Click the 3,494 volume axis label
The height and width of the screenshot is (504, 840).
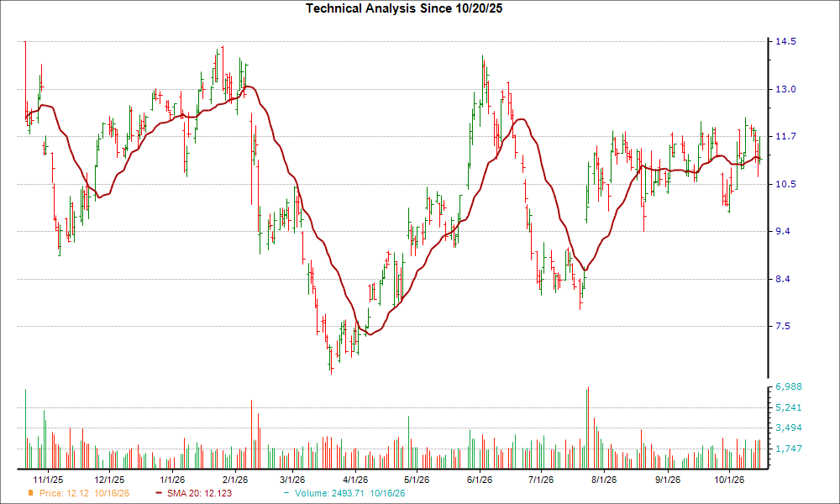pos(789,428)
